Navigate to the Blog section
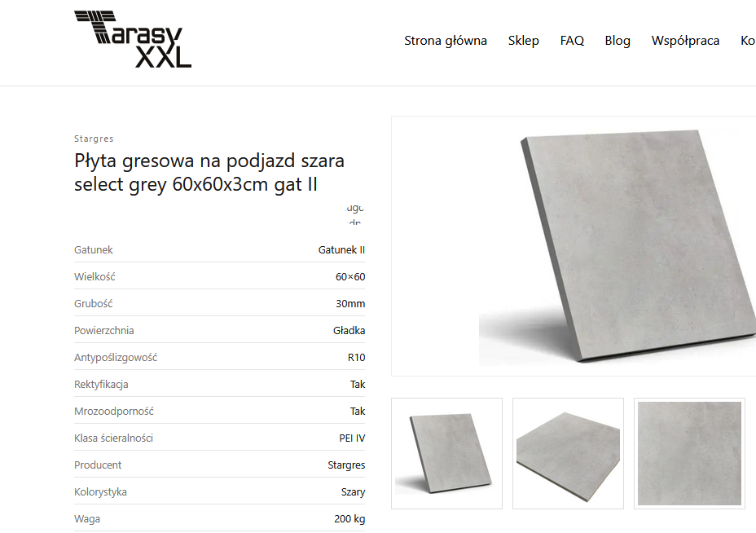Viewport: 756px width, 533px height. (618, 41)
